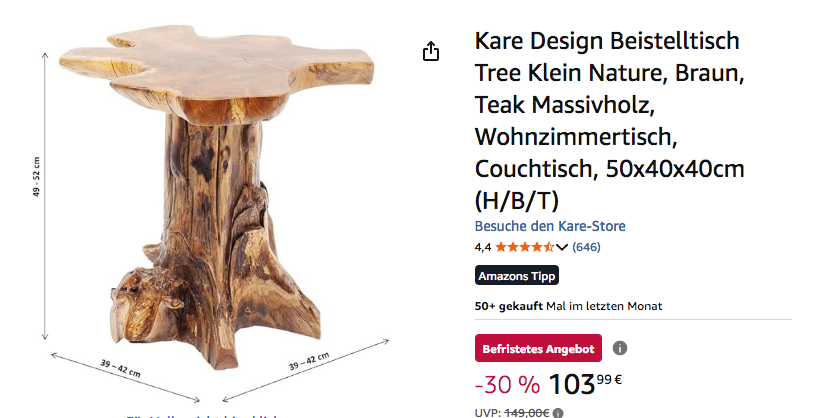Expand the rating breakdown chevron
Image resolution: width=814 pixels, height=418 pixels.
562,248
